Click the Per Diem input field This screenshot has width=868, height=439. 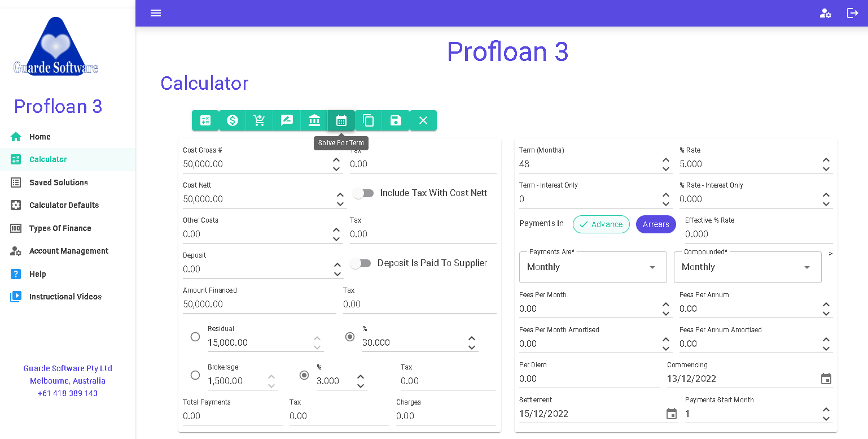(x=590, y=379)
